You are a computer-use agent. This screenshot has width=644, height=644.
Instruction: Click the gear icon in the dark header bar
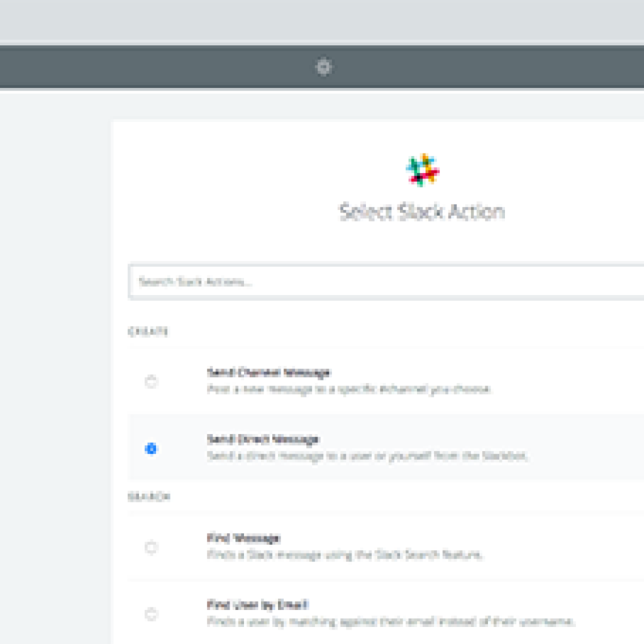pyautogui.click(x=324, y=67)
